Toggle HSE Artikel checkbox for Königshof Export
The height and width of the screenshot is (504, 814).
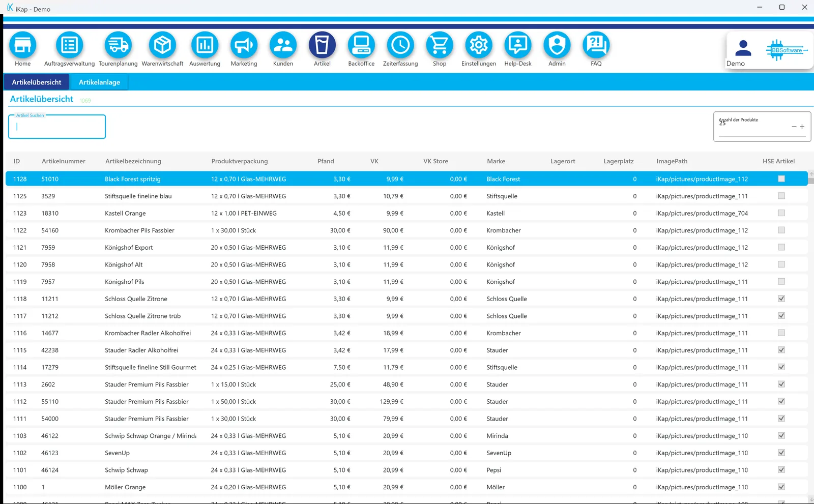click(781, 247)
